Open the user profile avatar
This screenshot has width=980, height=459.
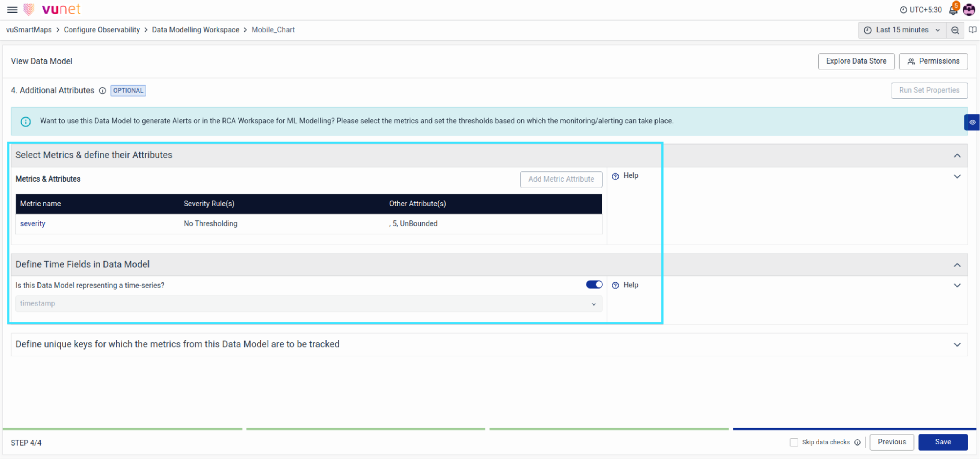(969, 10)
